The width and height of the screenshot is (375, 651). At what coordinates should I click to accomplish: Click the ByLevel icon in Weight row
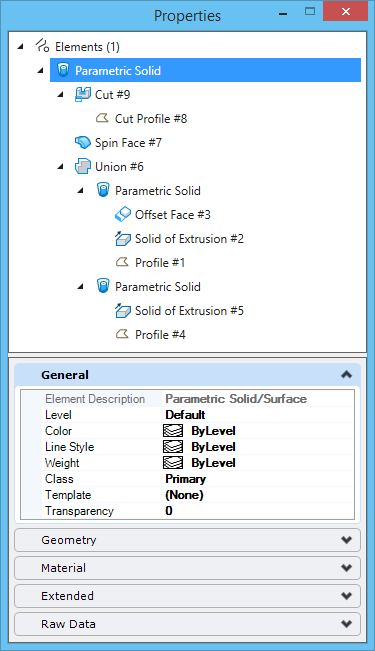click(173, 463)
